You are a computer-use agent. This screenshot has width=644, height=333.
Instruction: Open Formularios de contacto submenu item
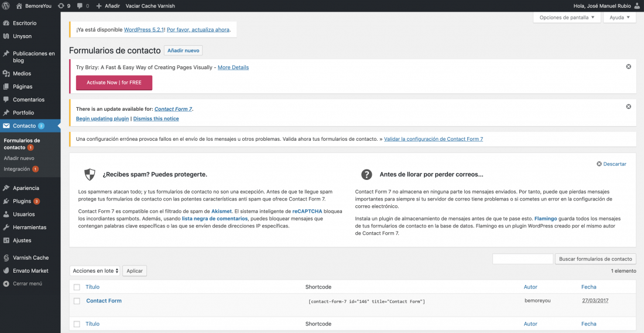point(22,144)
